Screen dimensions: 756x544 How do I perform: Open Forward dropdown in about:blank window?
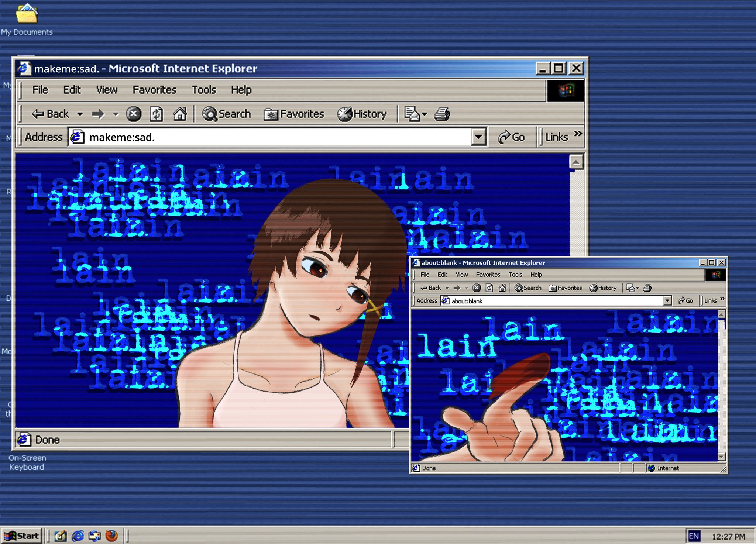coord(467,288)
